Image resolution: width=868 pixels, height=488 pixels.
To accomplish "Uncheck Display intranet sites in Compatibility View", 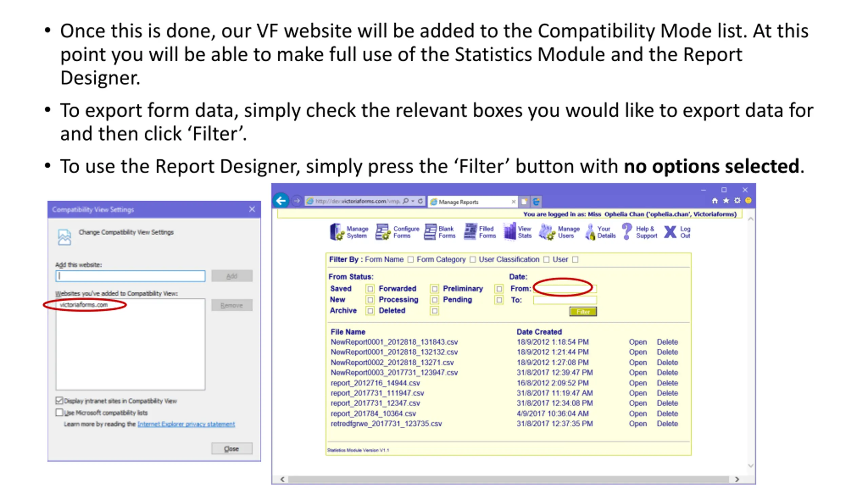I will (x=59, y=401).
